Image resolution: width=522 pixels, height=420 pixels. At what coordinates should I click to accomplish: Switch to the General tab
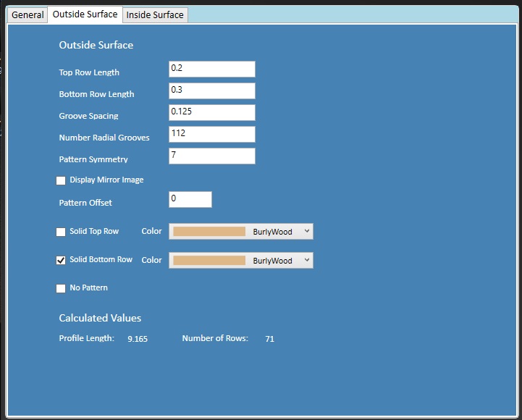(x=28, y=14)
